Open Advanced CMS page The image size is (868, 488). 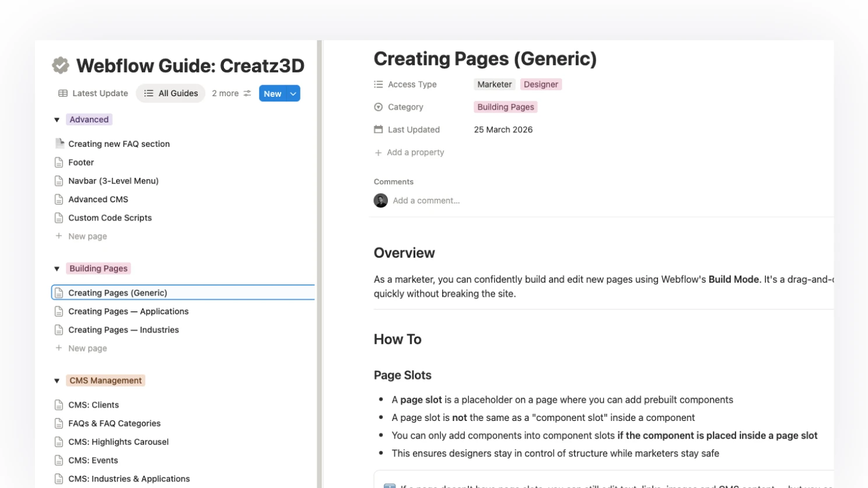(98, 199)
